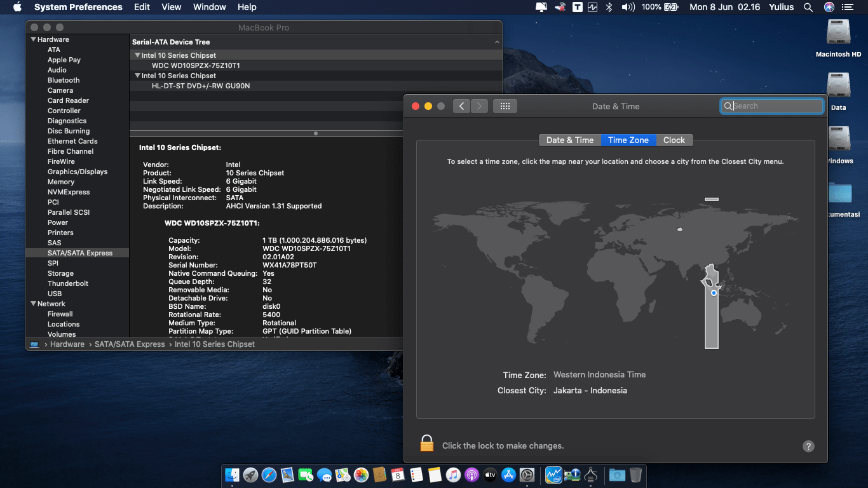Open Music app in the dock
The image size is (868, 488).
(x=453, y=475)
